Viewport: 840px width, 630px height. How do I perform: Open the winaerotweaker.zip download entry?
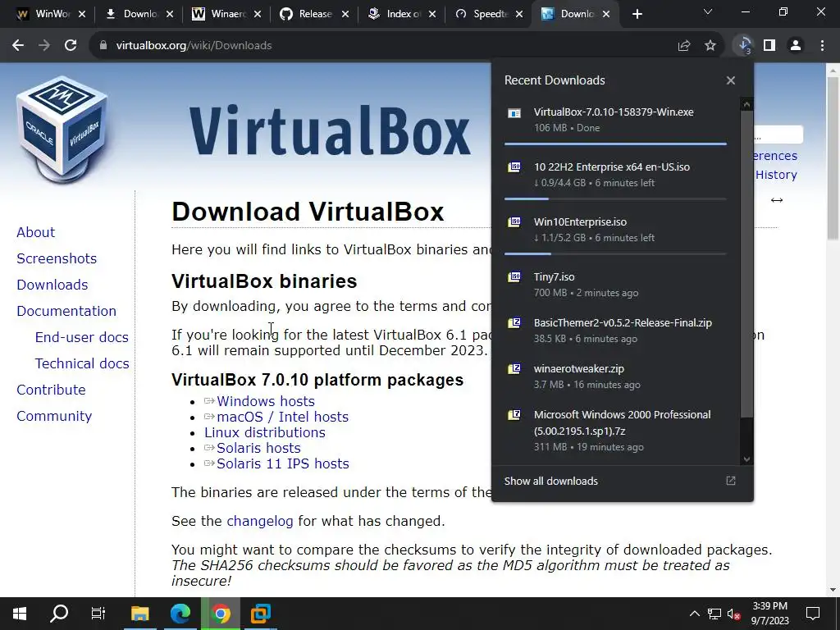615,377
